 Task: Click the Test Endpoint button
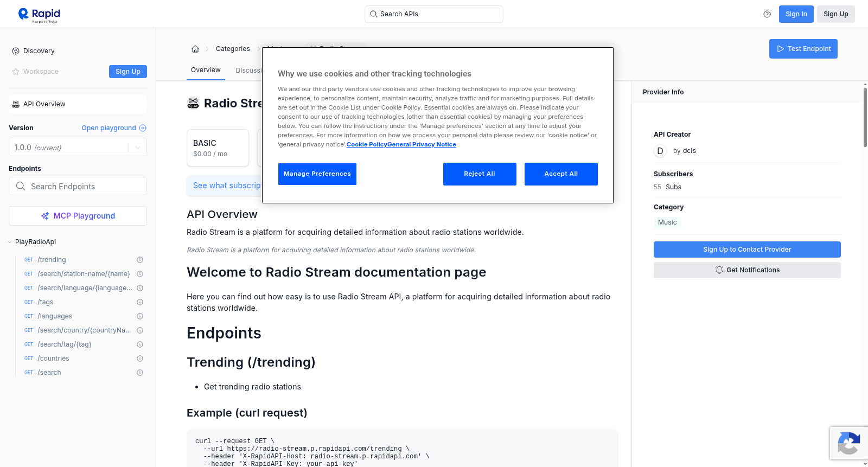pyautogui.click(x=803, y=49)
